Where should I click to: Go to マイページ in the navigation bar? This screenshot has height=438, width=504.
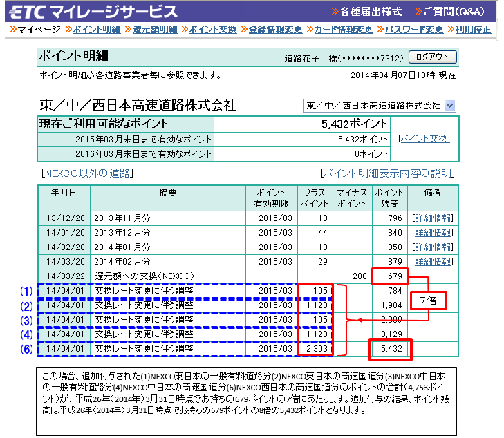click(39, 30)
